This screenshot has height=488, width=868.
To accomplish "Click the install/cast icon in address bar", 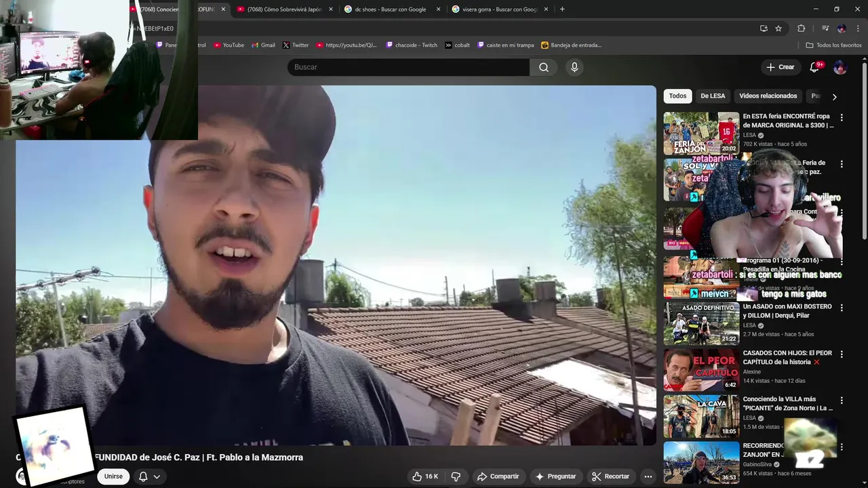I will [764, 28].
